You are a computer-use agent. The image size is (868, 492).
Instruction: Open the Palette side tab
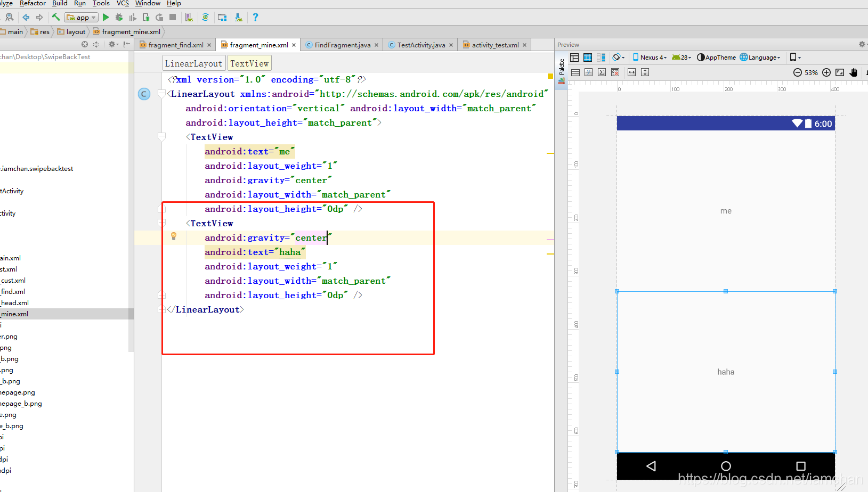tap(561, 71)
